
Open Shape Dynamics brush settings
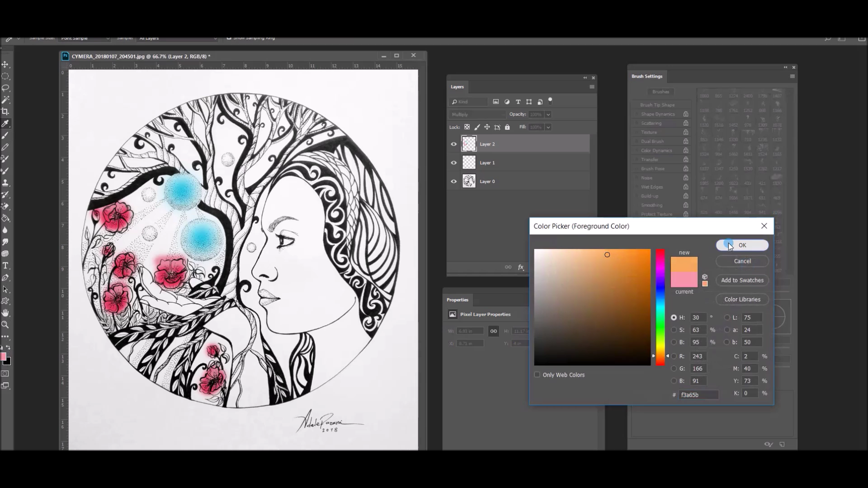coord(658,114)
